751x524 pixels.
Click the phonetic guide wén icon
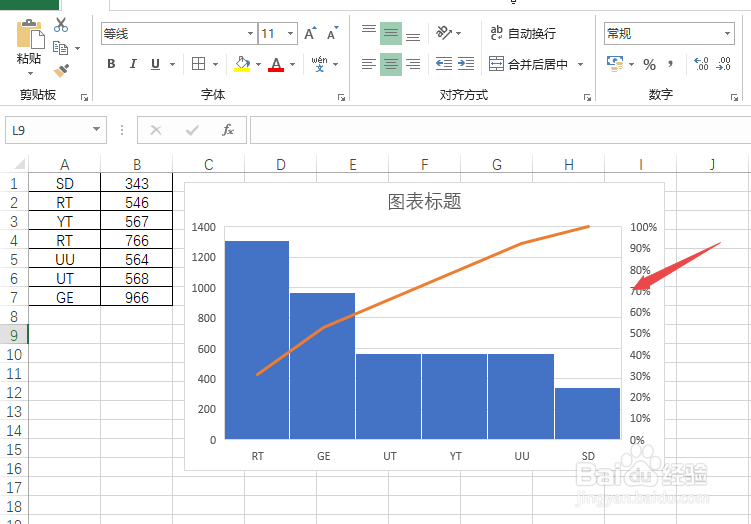coord(319,64)
